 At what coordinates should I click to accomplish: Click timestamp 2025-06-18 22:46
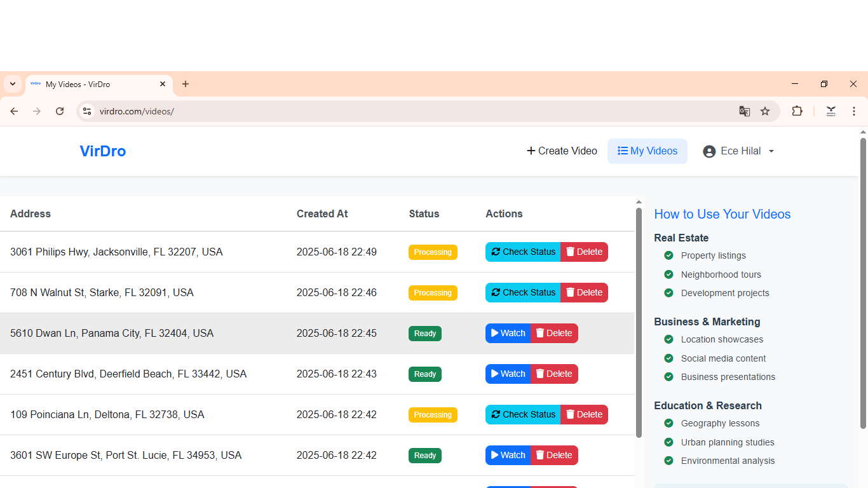pyautogui.click(x=337, y=293)
